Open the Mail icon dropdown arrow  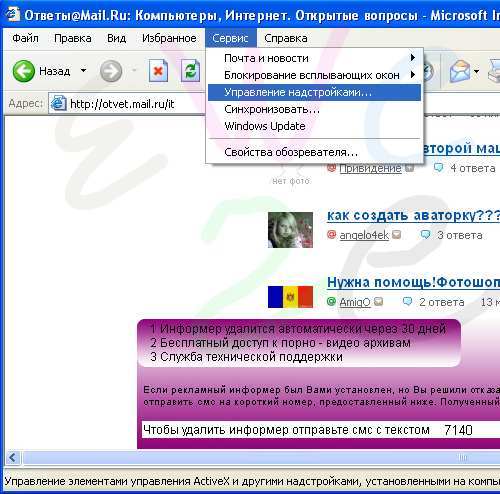(x=477, y=71)
